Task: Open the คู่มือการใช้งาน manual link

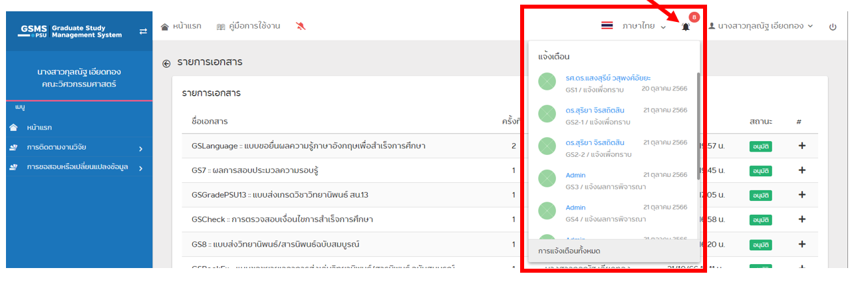Action: [248, 26]
